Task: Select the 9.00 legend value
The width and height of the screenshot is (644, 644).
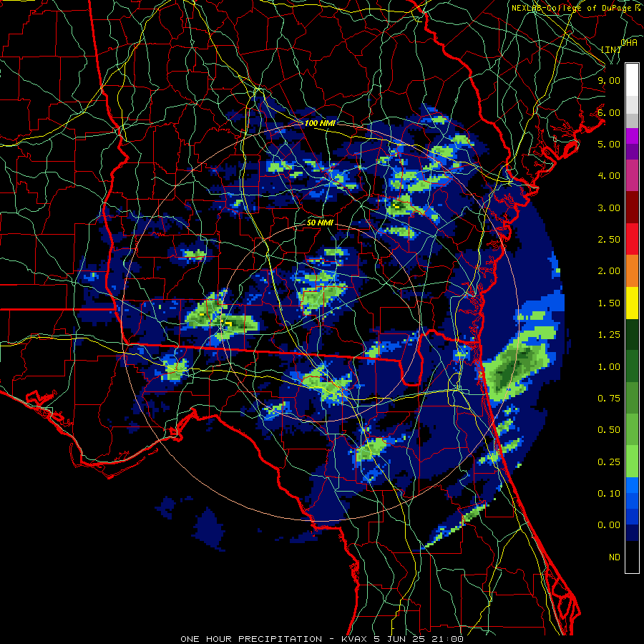Action: tap(609, 80)
